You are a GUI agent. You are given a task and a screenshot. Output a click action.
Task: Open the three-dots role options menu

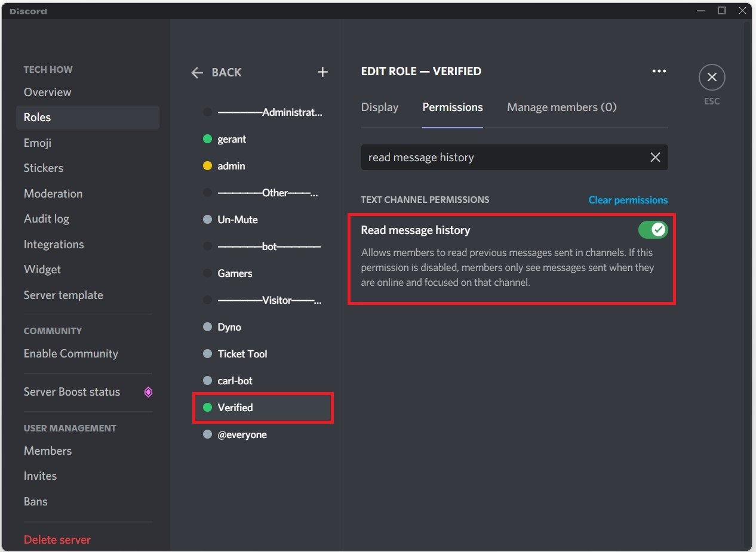pyautogui.click(x=659, y=71)
